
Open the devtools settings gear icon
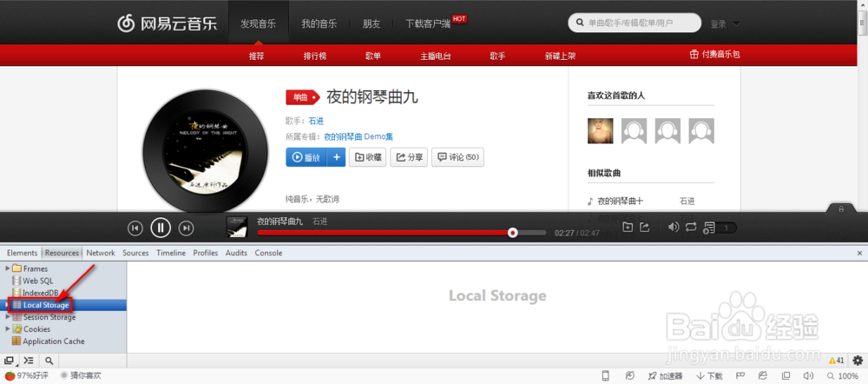coord(858,361)
